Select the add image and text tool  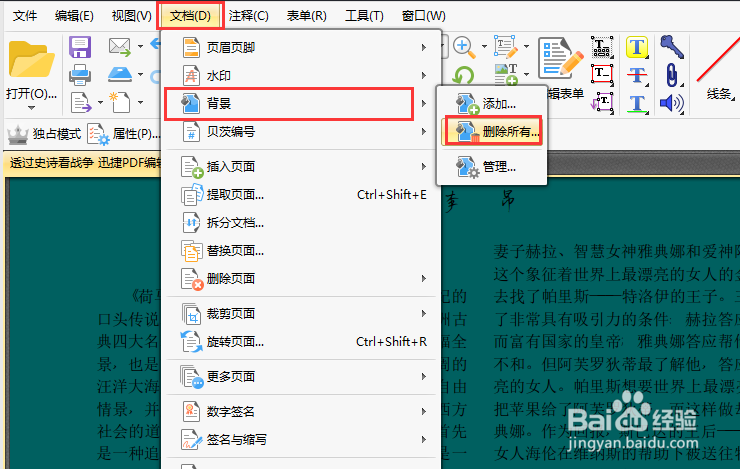coord(505,74)
